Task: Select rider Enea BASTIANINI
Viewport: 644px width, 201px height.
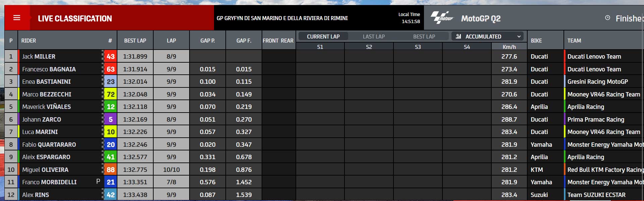Action: point(46,82)
